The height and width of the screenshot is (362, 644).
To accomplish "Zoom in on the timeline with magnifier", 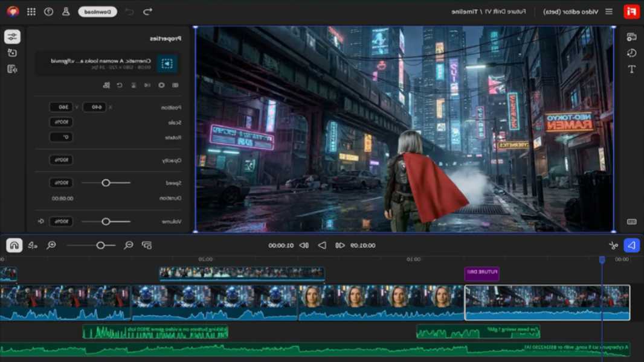I will coord(50,246).
